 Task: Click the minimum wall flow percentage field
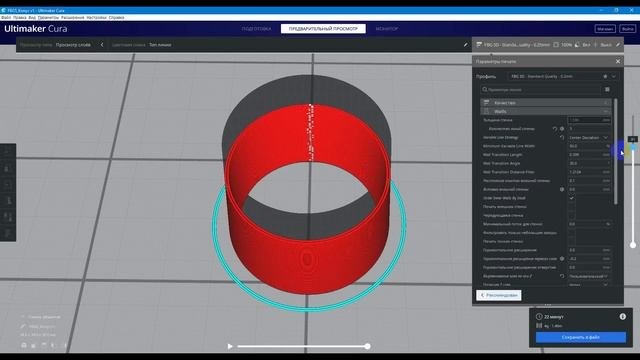point(589,224)
